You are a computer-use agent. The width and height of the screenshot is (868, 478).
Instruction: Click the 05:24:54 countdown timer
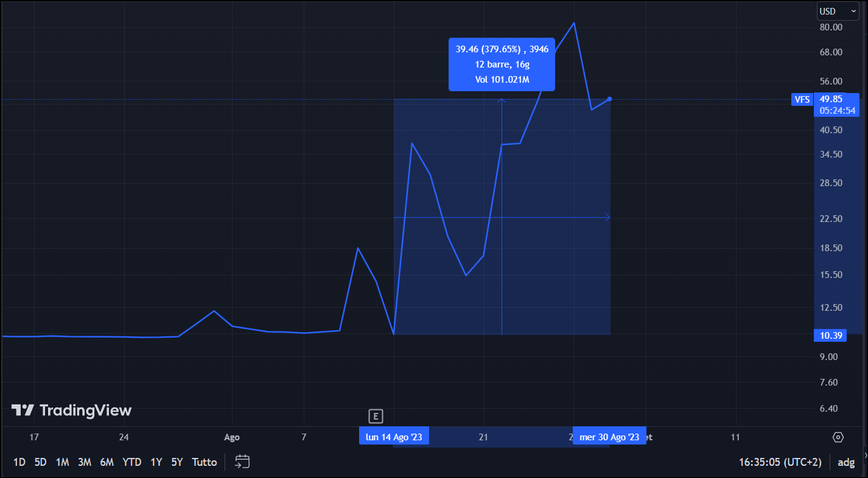[838, 111]
